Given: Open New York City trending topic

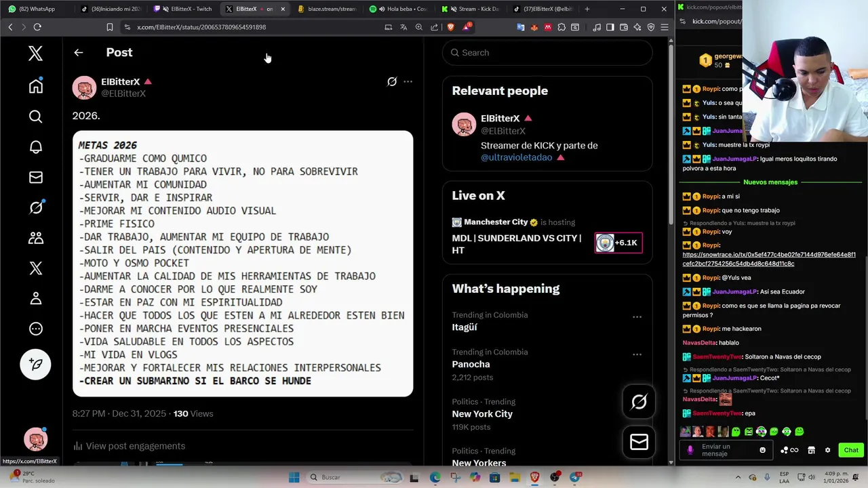Looking at the screenshot, I should coord(482,413).
